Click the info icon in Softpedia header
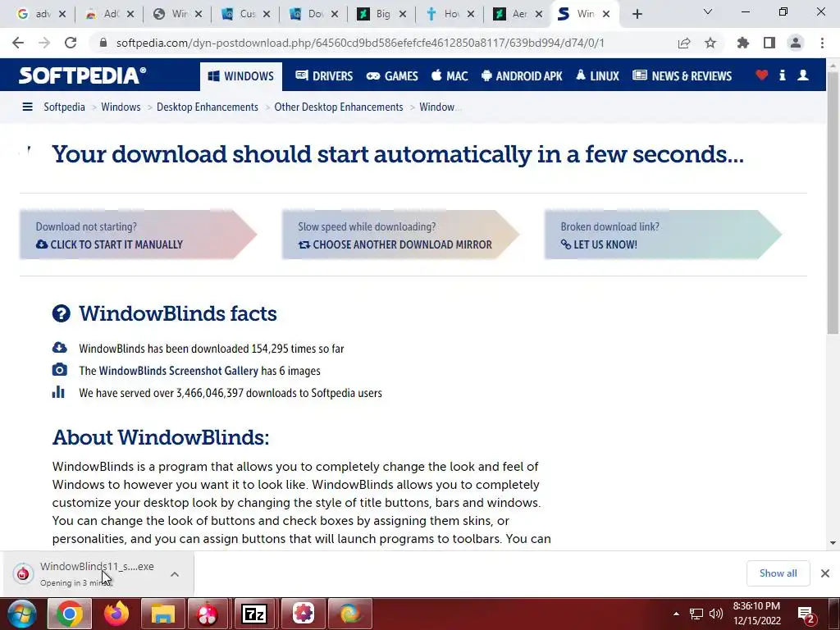Screen dimensions: 840x630 point(782,75)
